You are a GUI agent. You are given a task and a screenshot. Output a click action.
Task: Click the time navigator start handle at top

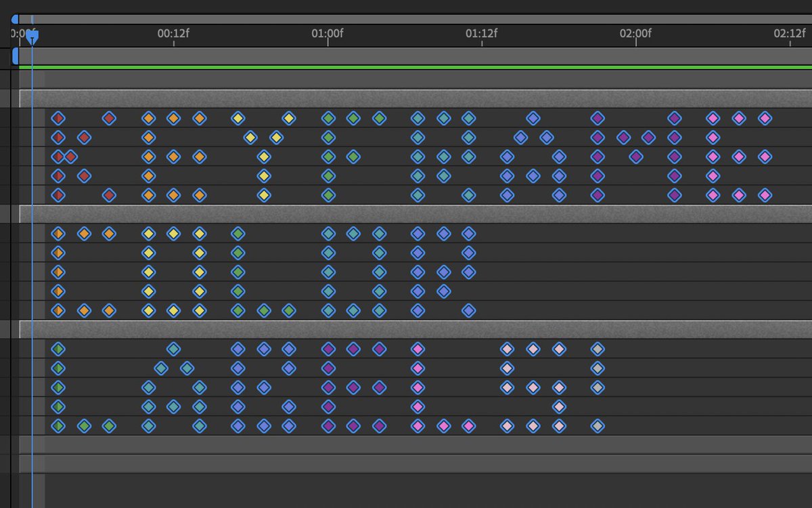pyautogui.click(x=16, y=20)
